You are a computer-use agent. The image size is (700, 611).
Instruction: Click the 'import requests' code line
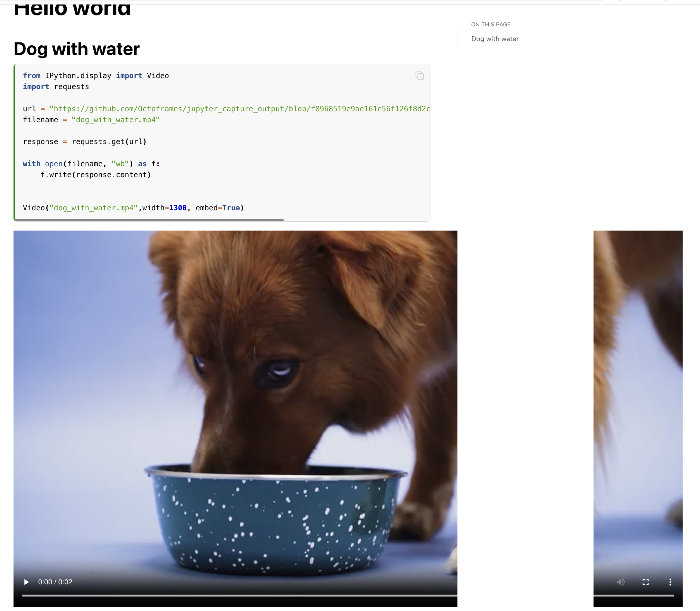tap(56, 87)
